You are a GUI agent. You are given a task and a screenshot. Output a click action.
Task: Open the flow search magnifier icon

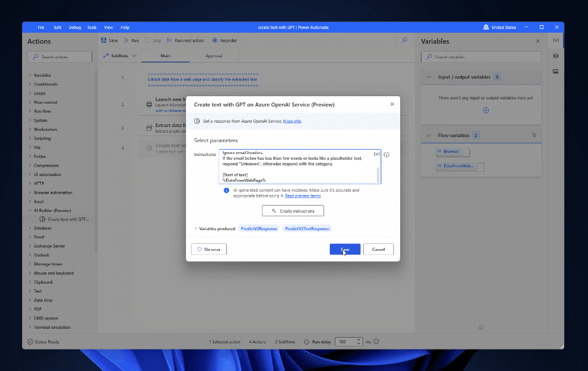click(x=405, y=40)
